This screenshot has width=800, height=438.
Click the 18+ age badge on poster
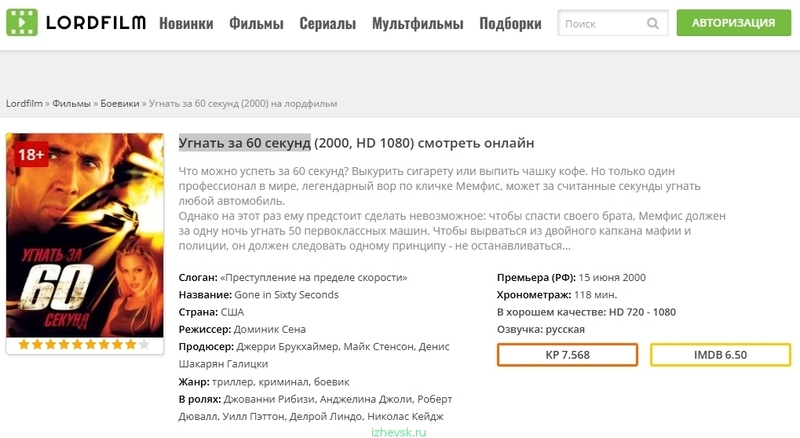(x=31, y=154)
